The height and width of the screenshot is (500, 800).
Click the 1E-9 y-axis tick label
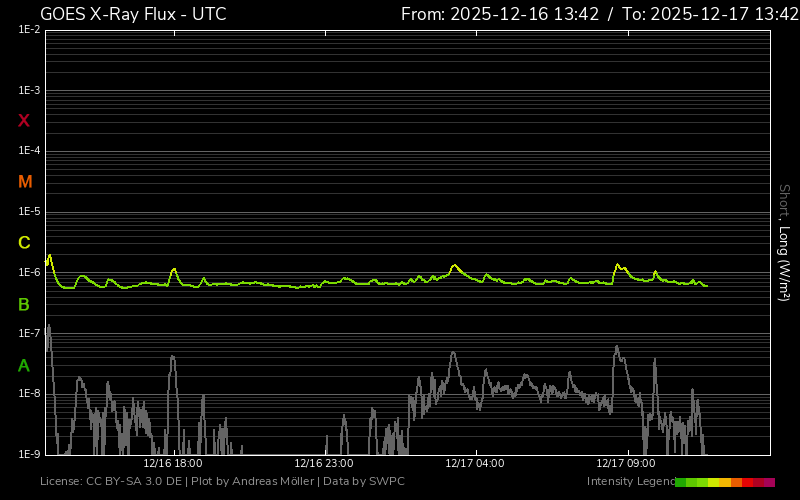click(29, 454)
